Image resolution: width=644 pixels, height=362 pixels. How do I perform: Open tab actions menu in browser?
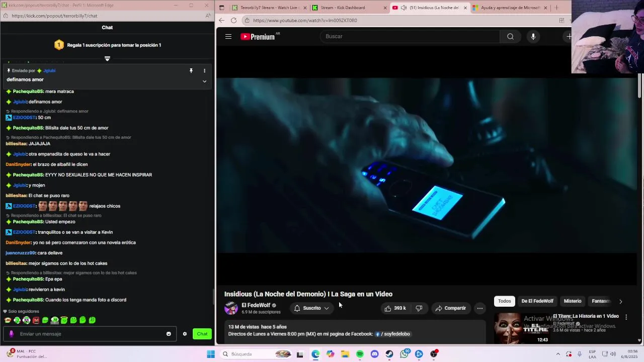pos(222,8)
